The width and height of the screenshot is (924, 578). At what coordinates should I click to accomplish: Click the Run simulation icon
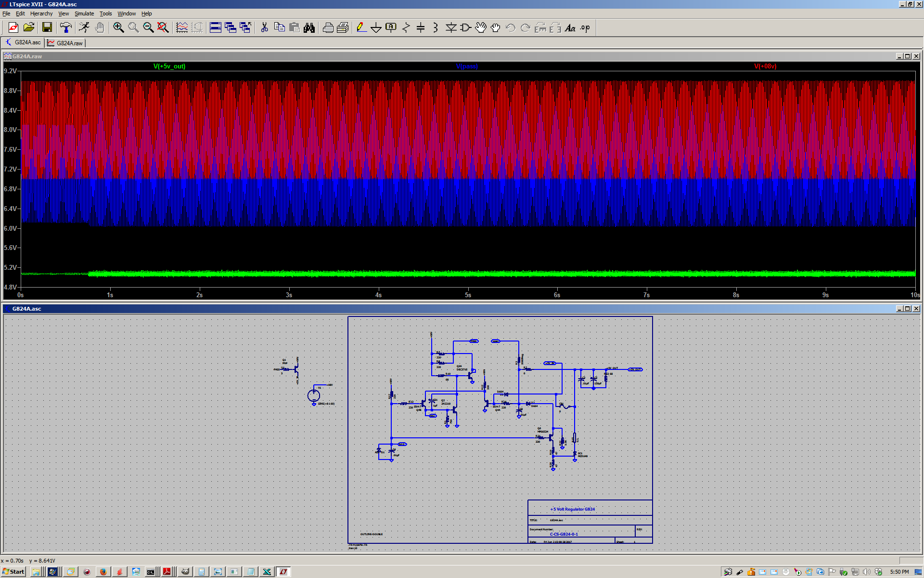coord(84,27)
